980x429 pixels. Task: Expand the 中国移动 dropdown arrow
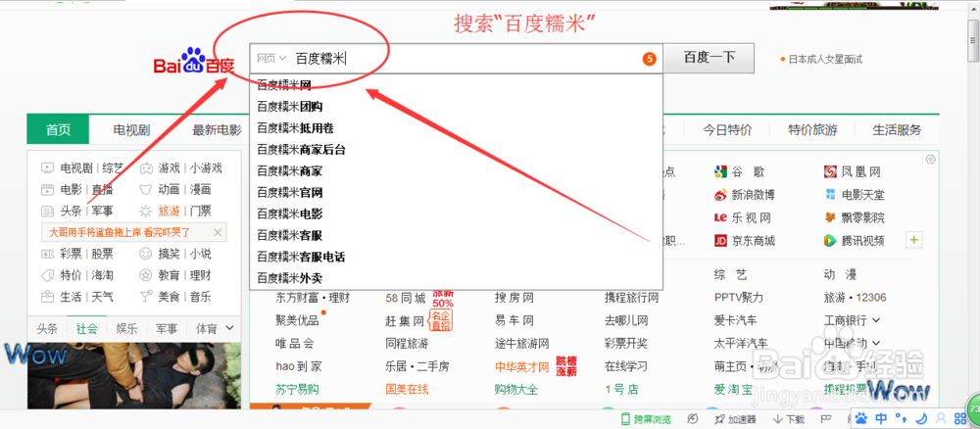(x=875, y=344)
